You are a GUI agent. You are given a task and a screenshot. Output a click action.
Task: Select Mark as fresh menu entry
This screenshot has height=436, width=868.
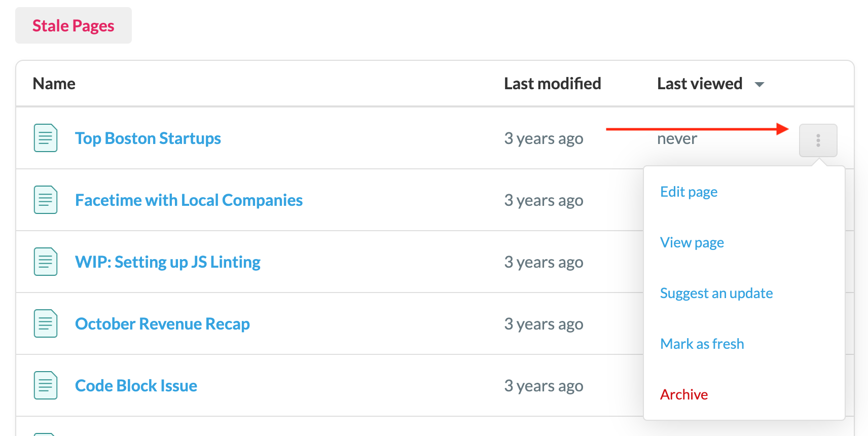point(702,344)
